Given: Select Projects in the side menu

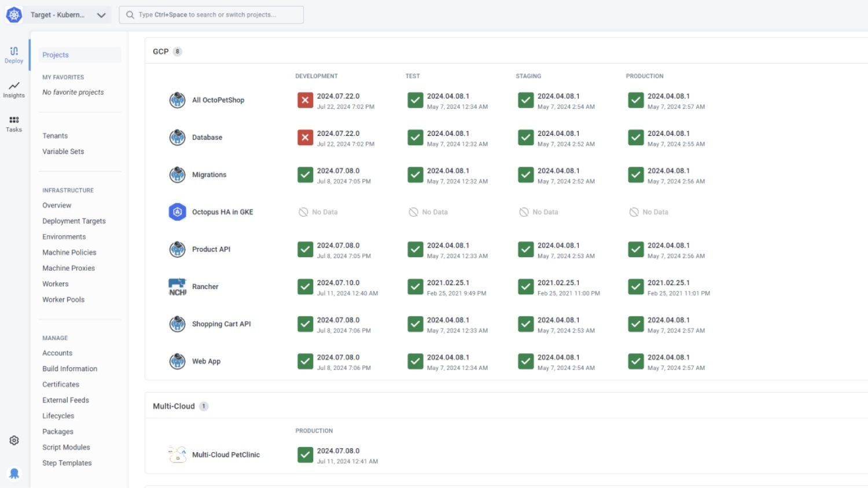Looking at the screenshot, I should point(80,55).
